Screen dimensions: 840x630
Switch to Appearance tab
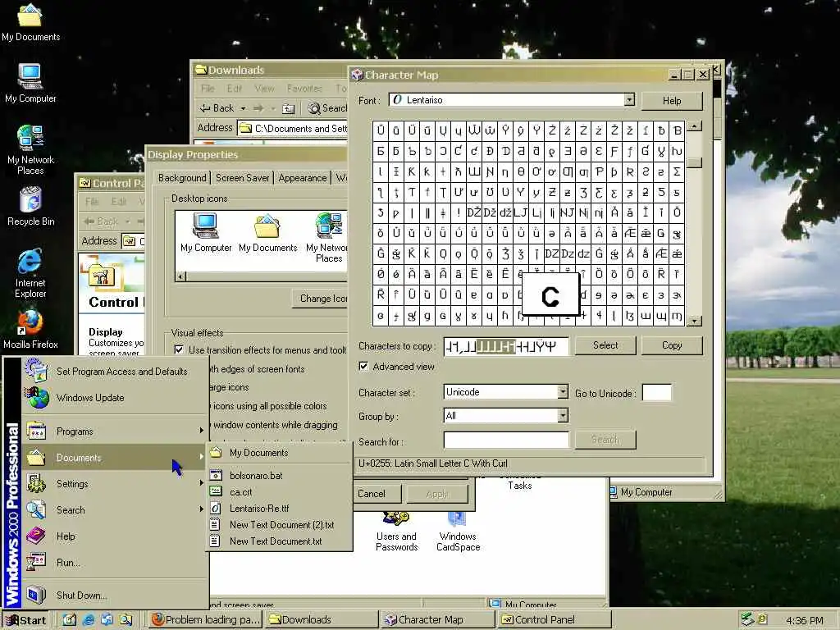click(303, 178)
